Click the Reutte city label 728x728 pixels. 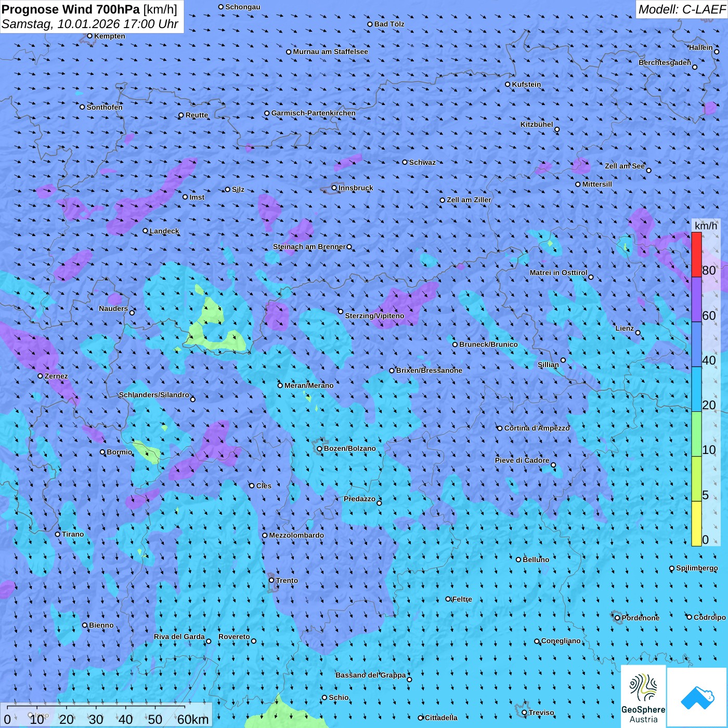pyautogui.click(x=197, y=115)
